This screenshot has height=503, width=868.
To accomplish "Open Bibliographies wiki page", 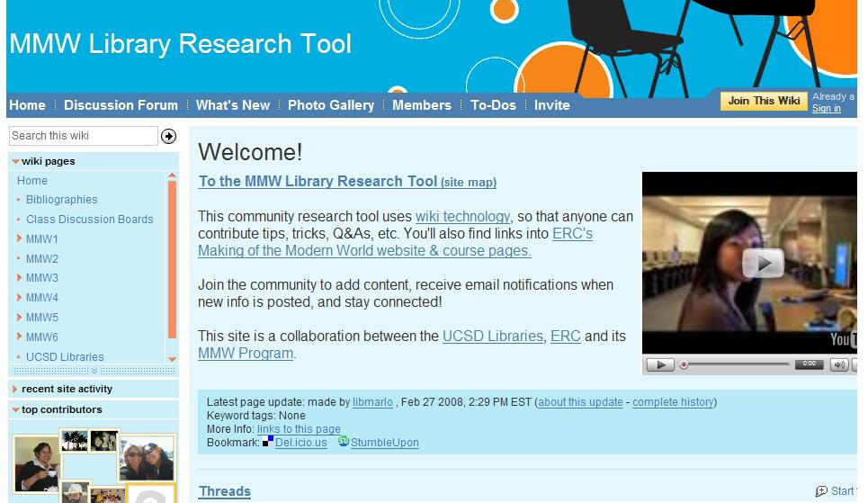I will point(61,200).
